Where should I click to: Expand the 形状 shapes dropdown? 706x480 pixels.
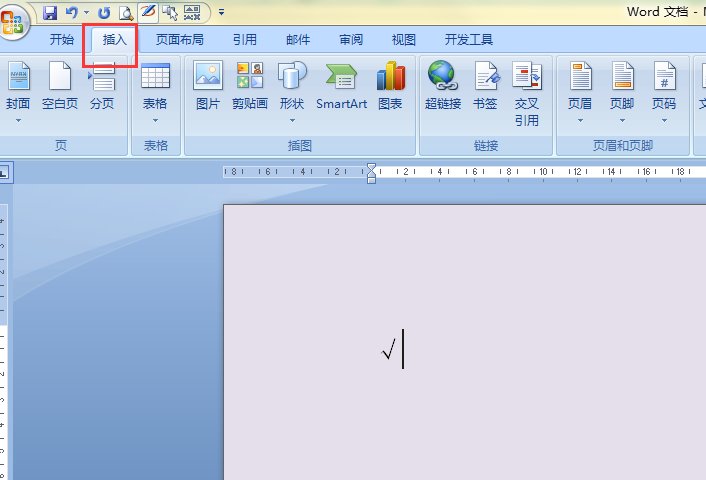pyautogui.click(x=292, y=92)
